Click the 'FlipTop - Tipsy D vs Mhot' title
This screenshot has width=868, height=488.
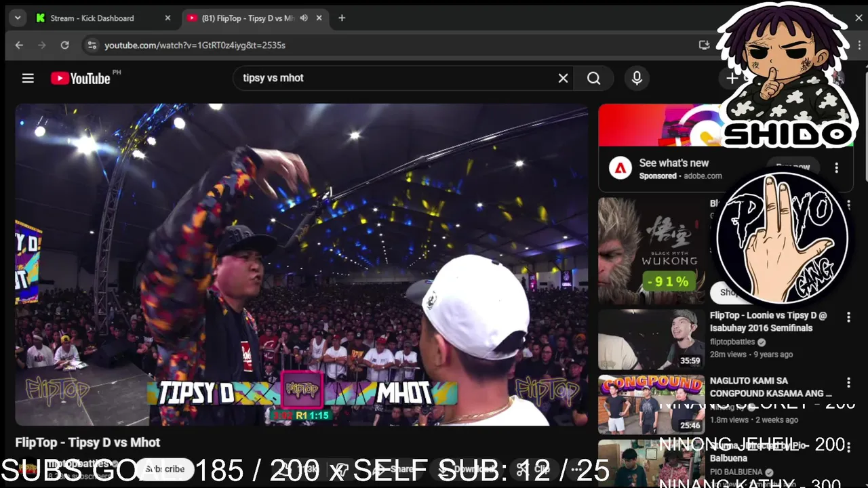(x=87, y=443)
